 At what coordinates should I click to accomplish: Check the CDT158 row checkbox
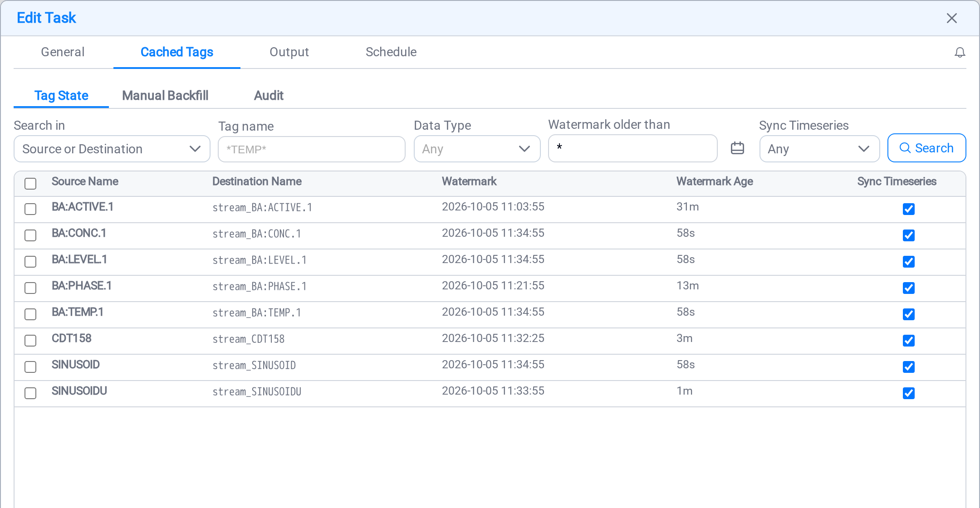click(30, 341)
